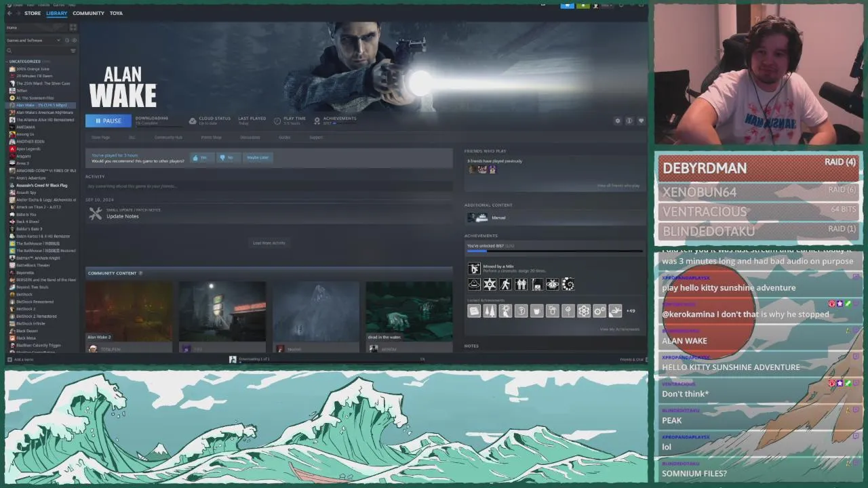Open the Discussions link
868x488 pixels.
click(x=250, y=138)
